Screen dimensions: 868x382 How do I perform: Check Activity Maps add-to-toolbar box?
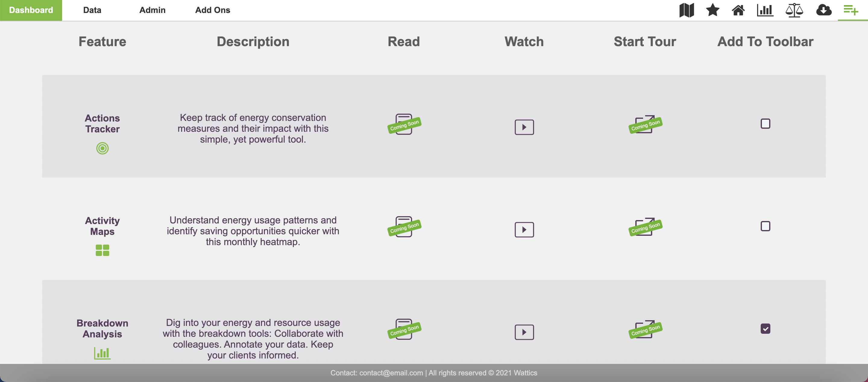coord(765,226)
